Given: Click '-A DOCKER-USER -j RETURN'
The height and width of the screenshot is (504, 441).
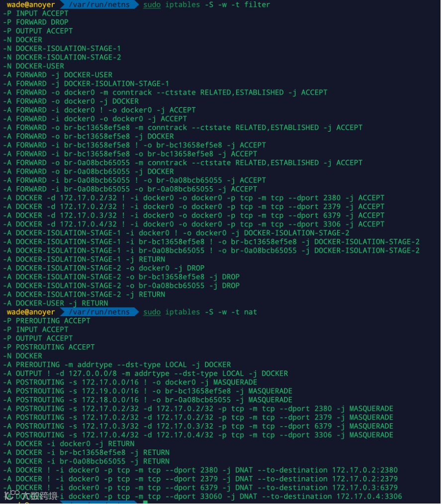Looking at the screenshot, I should [56, 303].
